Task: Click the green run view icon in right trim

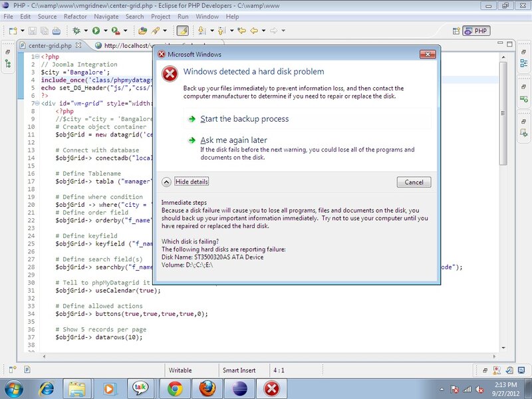Action: tap(524, 99)
